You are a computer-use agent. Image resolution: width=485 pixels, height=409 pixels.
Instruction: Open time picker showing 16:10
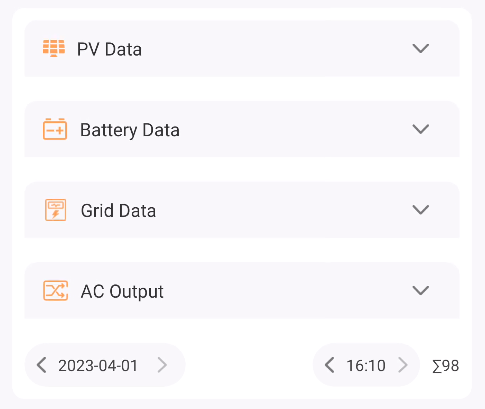(366, 366)
